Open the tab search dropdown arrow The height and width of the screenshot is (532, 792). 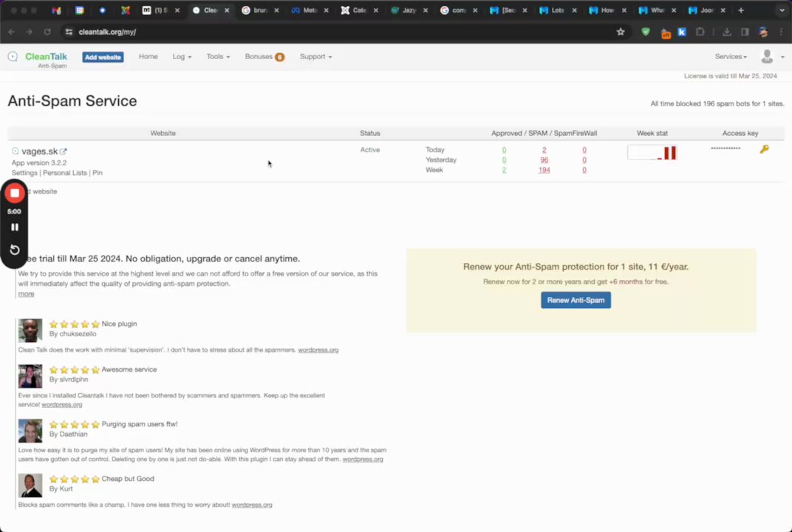pyautogui.click(x=782, y=10)
